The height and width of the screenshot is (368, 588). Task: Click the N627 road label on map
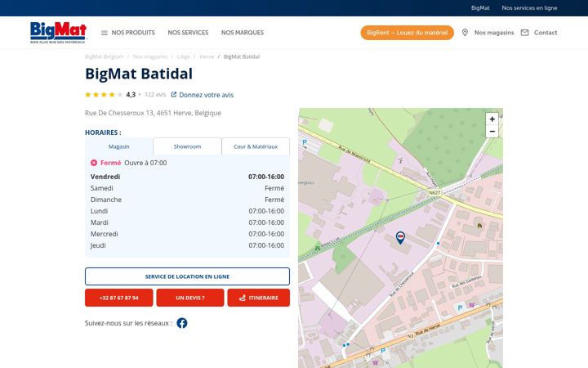point(434,193)
